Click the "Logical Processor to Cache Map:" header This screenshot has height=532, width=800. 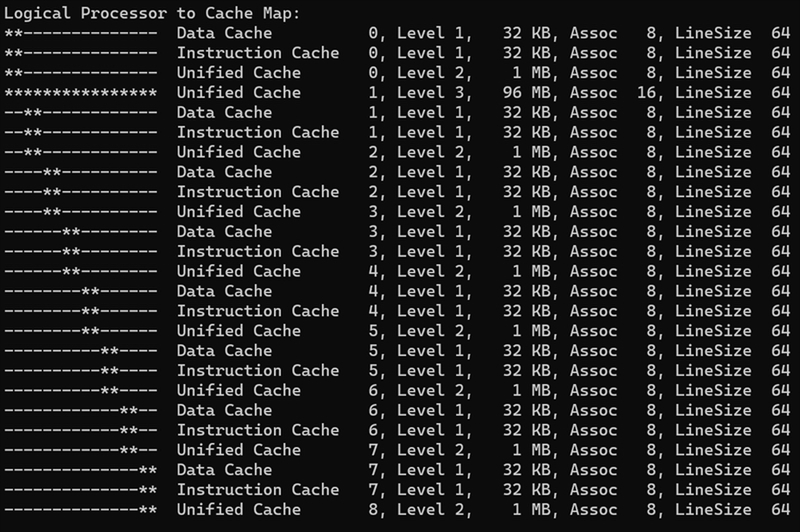pos(151,13)
